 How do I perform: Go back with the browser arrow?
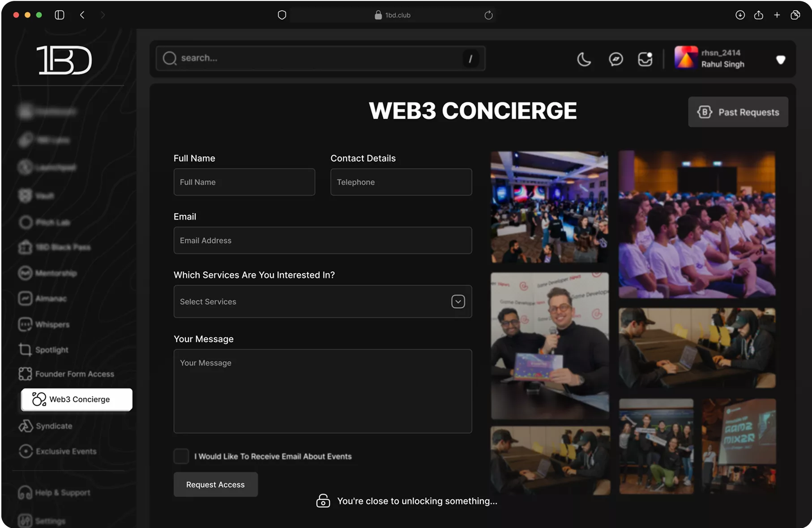coord(82,15)
